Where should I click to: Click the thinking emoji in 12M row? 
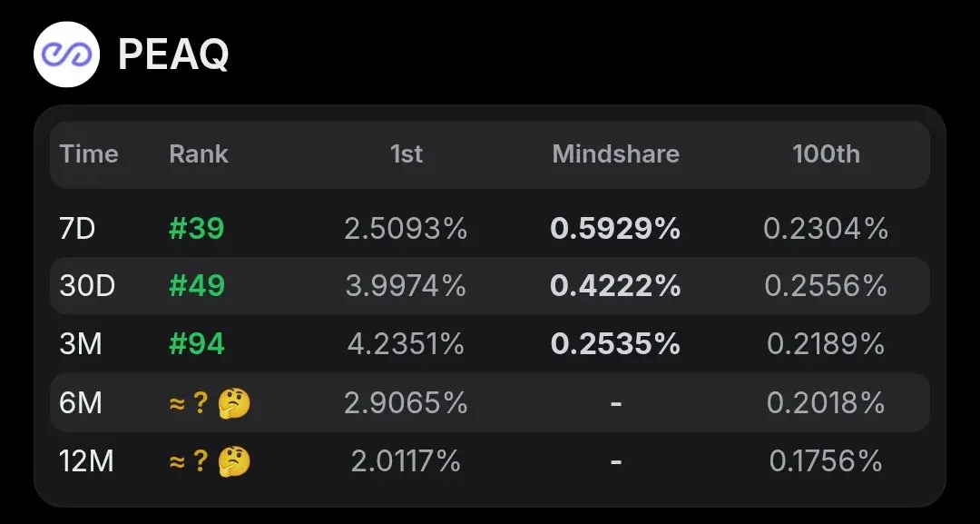pyautogui.click(x=234, y=461)
